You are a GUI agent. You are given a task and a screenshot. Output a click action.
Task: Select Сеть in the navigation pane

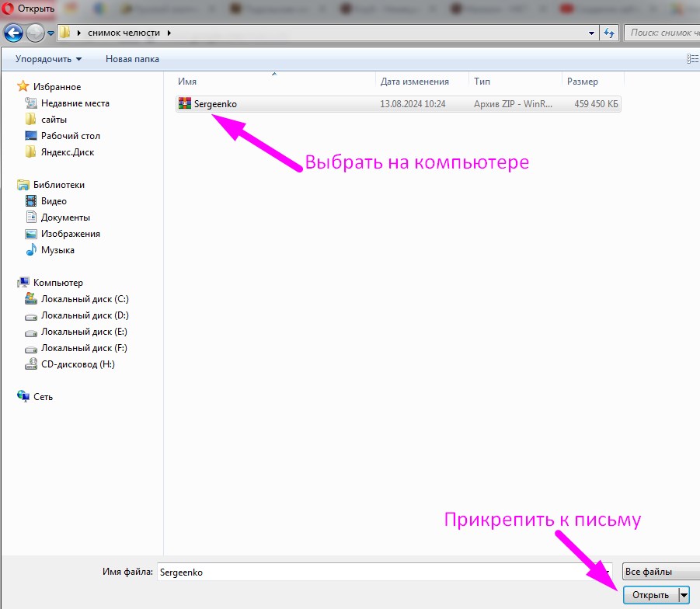click(43, 397)
